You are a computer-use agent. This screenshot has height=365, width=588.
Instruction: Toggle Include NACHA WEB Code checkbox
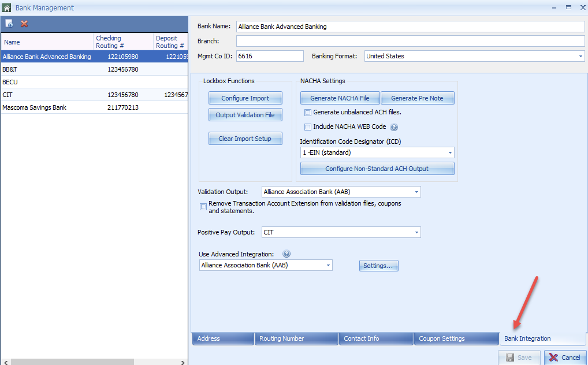tap(308, 127)
